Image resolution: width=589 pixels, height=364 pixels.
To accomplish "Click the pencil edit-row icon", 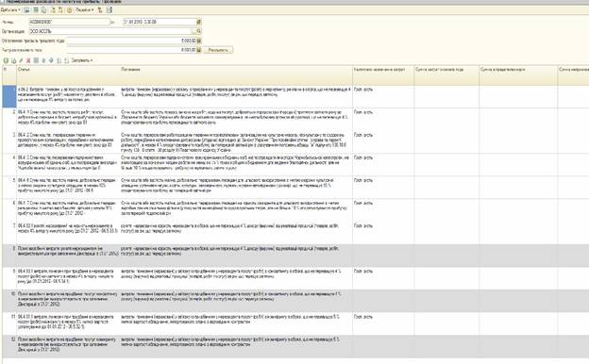I will pyautogui.click(x=21, y=60).
